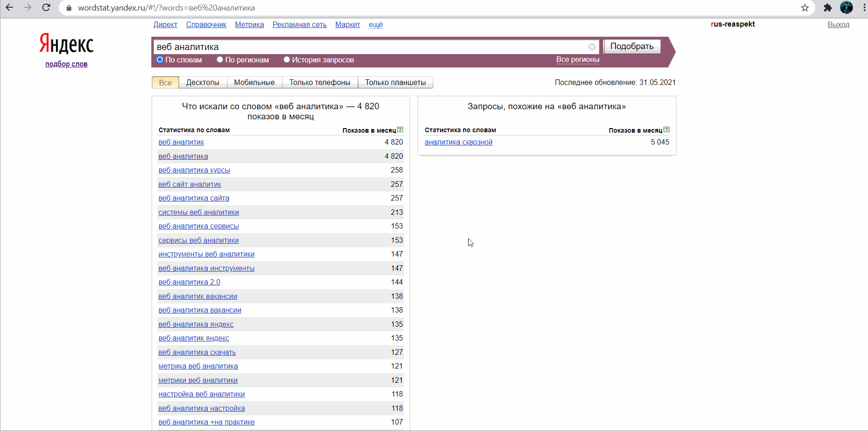
Task: Open the 'Все регионы' region selector
Action: point(577,60)
